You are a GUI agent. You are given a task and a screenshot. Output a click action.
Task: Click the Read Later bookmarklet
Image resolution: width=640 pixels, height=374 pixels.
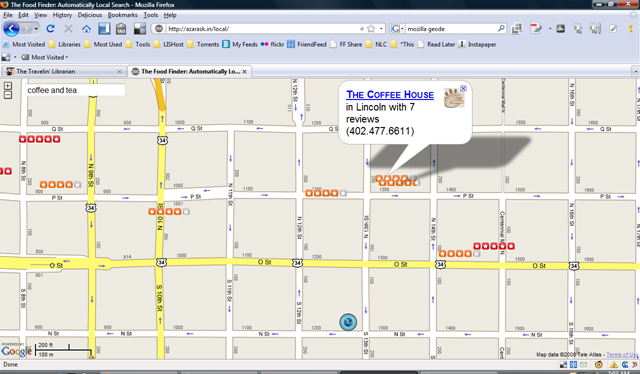pyautogui.click(x=436, y=44)
